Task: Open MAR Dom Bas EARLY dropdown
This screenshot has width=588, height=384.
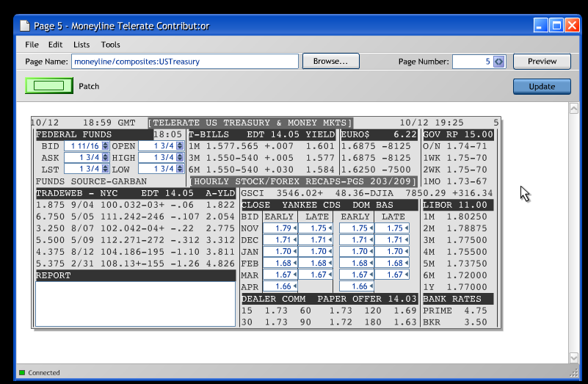Action: [371, 275]
